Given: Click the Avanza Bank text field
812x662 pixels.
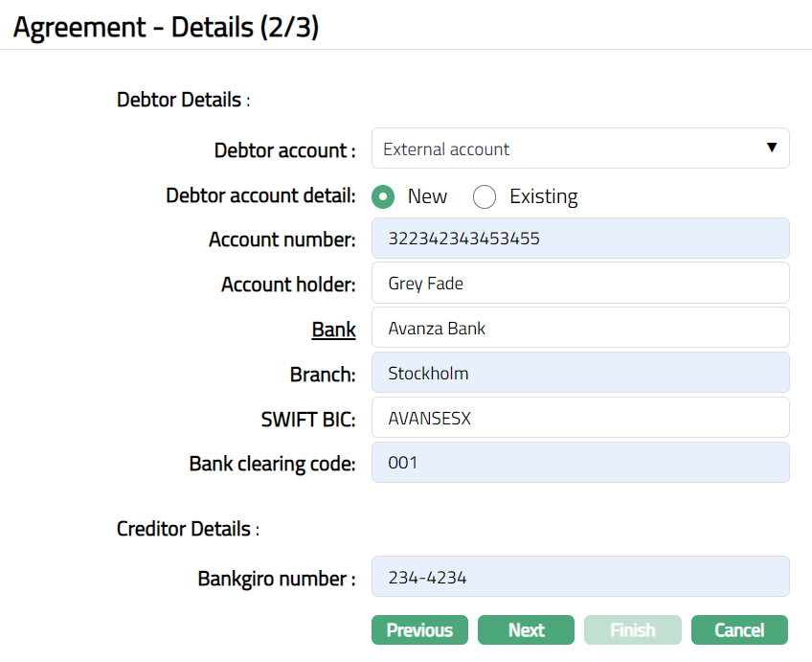Looking at the screenshot, I should click(580, 329).
